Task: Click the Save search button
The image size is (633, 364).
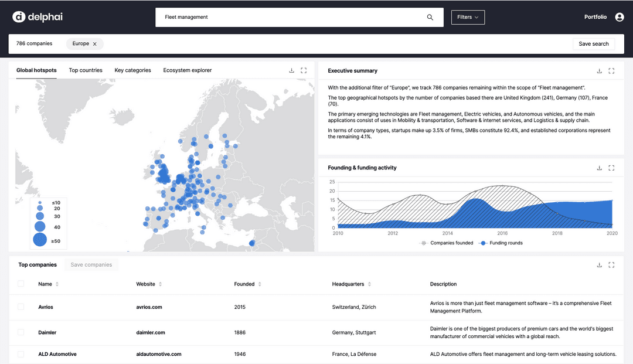Action: click(594, 44)
